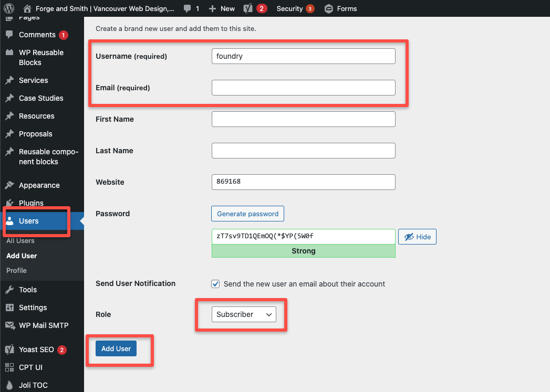This screenshot has width=550, height=392.
Task: Click the Add User button
Action: (116, 348)
